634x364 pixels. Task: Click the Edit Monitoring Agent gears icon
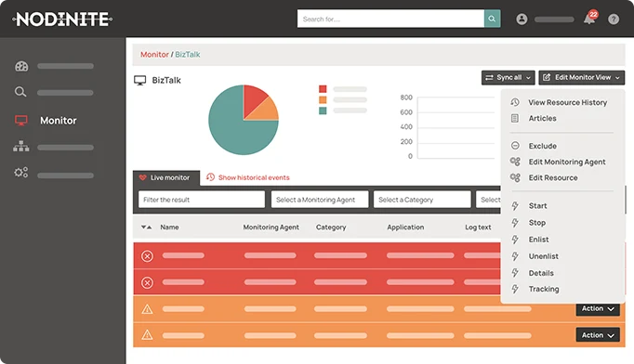pos(515,162)
